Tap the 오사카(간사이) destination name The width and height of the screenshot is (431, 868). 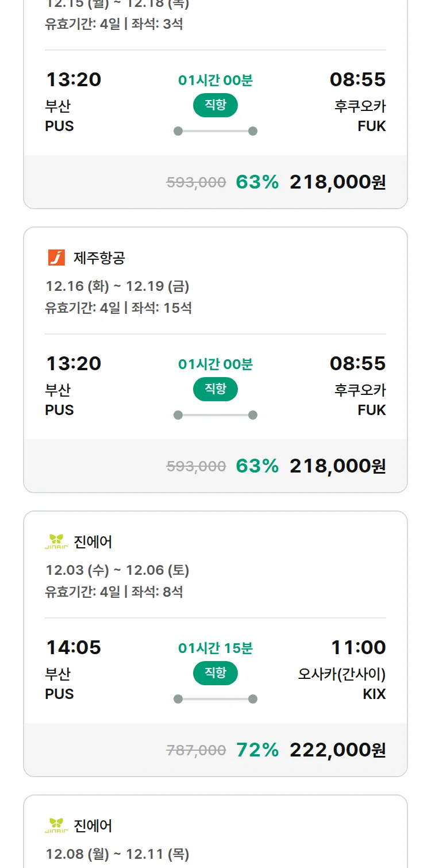(x=341, y=674)
